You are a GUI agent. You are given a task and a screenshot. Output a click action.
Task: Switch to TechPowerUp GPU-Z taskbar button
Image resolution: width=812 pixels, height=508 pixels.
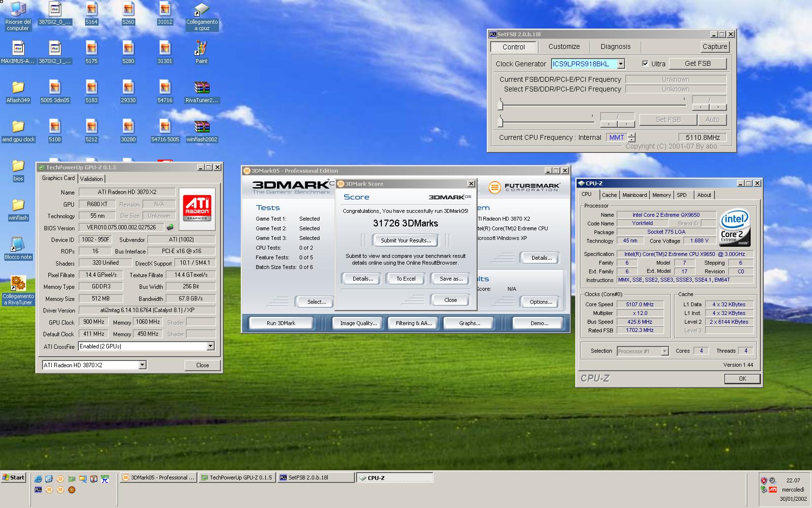click(237, 478)
